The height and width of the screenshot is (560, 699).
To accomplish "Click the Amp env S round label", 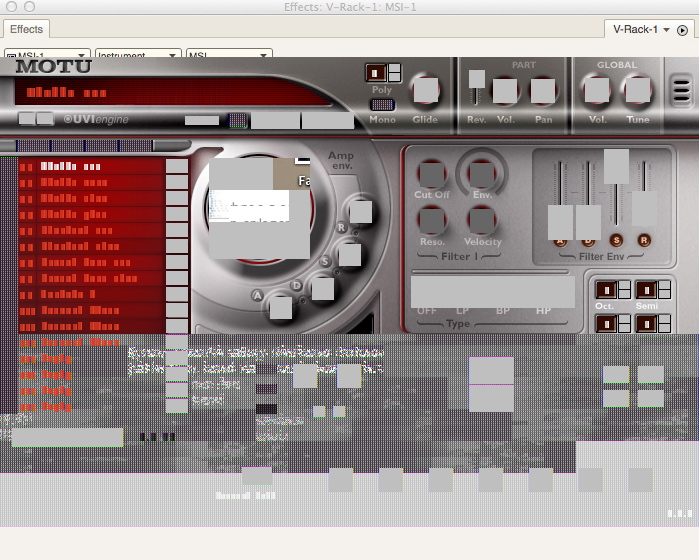I will click(325, 261).
